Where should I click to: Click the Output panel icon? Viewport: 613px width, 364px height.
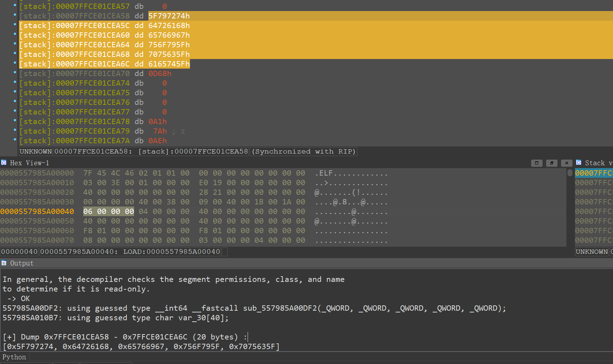coord(4,263)
